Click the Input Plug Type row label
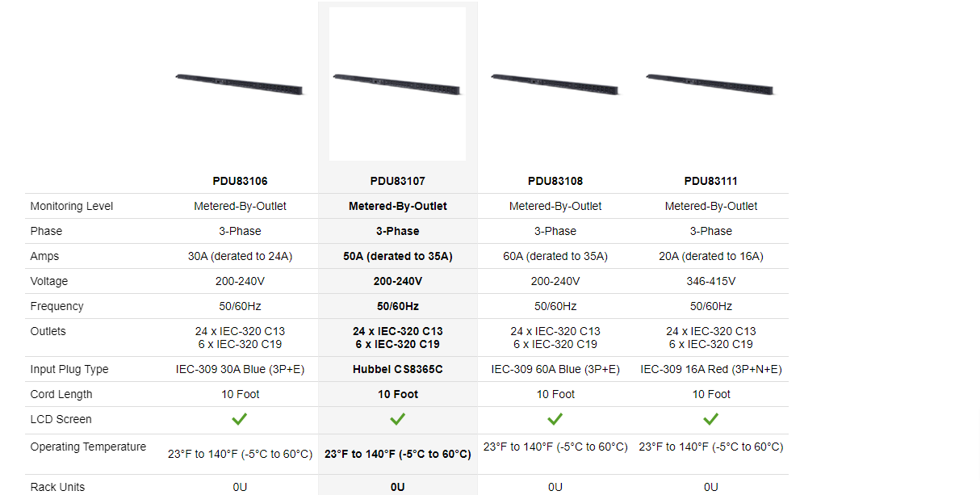This screenshot has width=980, height=495. pos(69,369)
